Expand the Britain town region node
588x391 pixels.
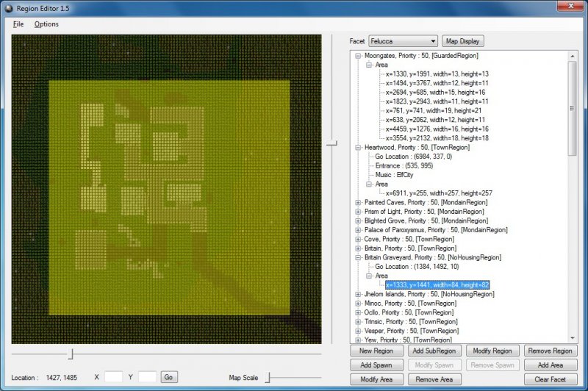click(358, 248)
